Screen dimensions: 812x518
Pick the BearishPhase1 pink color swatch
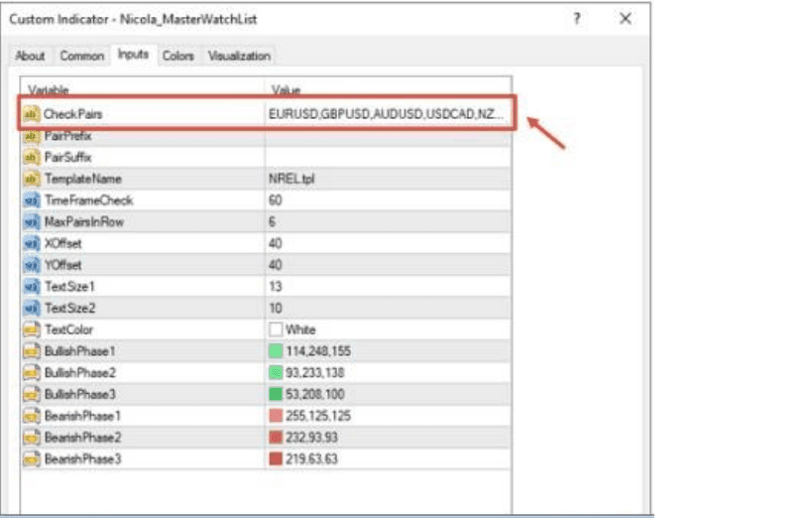276,415
